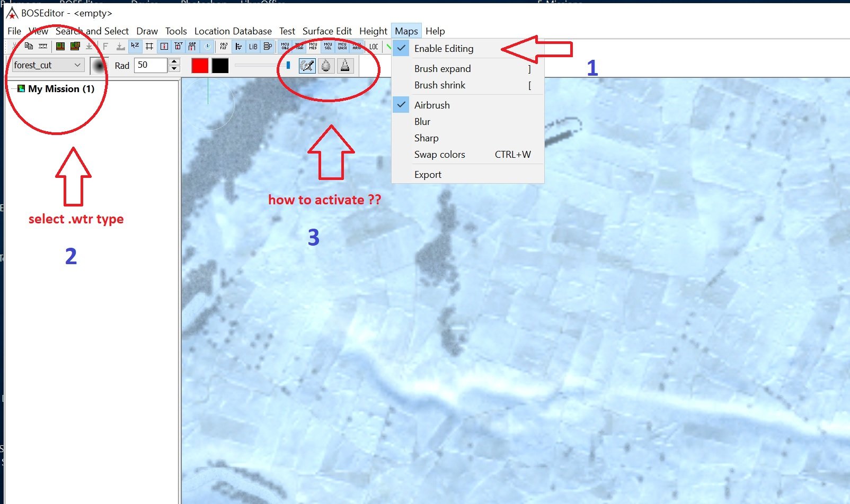
Task: Click the My Mission tree node icon
Action: 21,88
